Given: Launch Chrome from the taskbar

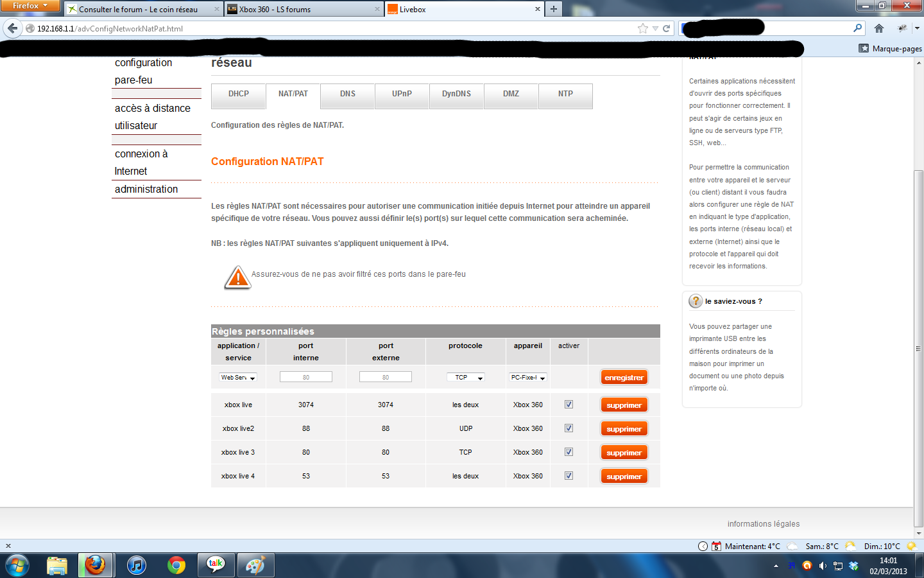Looking at the screenshot, I should 176,566.
